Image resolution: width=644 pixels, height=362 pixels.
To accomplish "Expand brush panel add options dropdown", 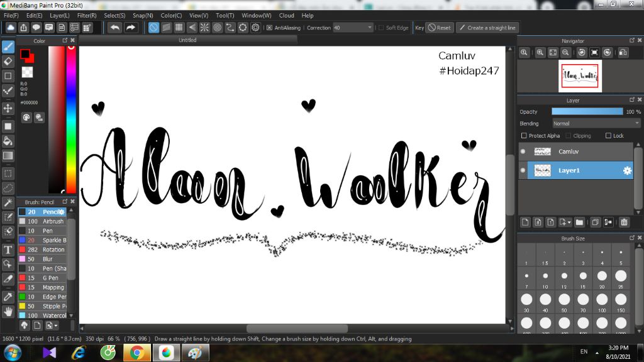I will (x=52, y=326).
